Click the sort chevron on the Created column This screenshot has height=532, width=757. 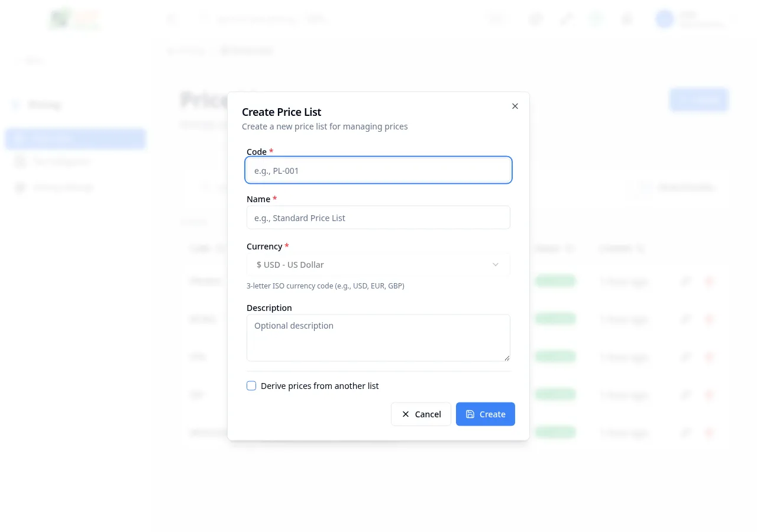pyautogui.click(x=642, y=248)
